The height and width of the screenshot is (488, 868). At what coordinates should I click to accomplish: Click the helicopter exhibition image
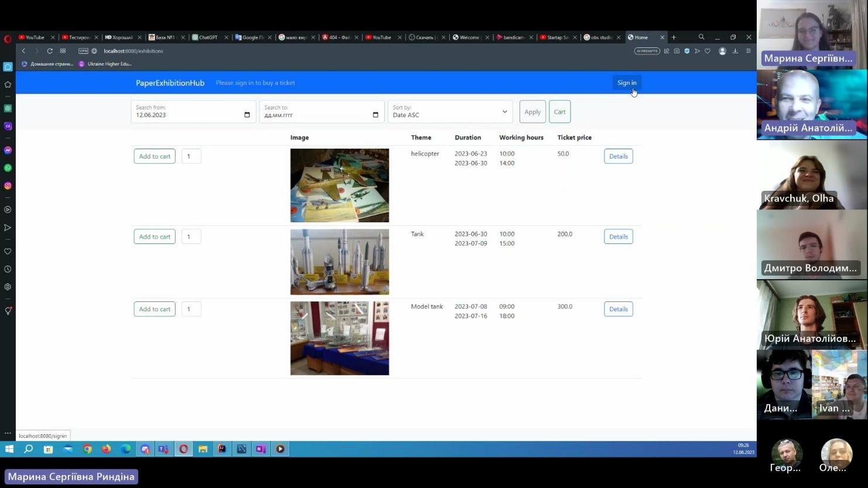click(339, 185)
